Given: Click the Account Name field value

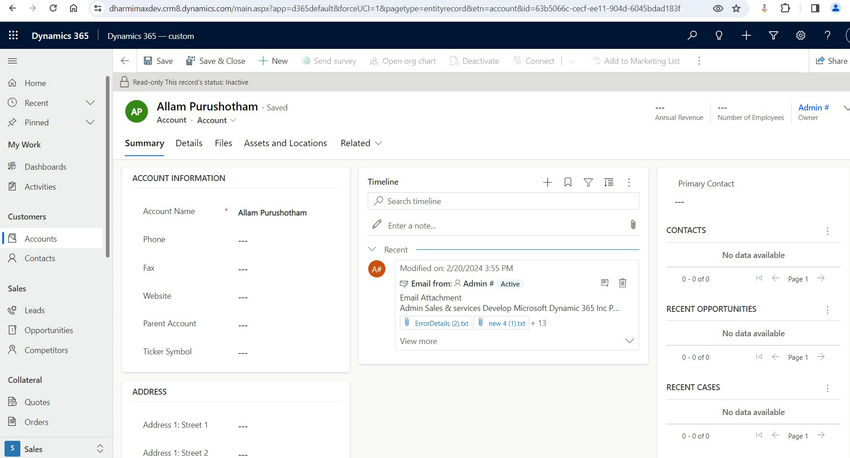Looking at the screenshot, I should coord(272,212).
